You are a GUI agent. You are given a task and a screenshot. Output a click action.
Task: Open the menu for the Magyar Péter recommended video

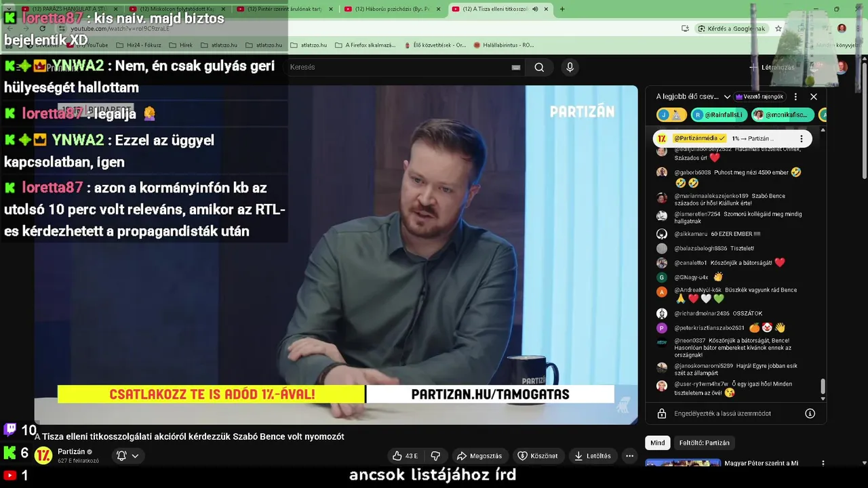pyautogui.click(x=823, y=464)
